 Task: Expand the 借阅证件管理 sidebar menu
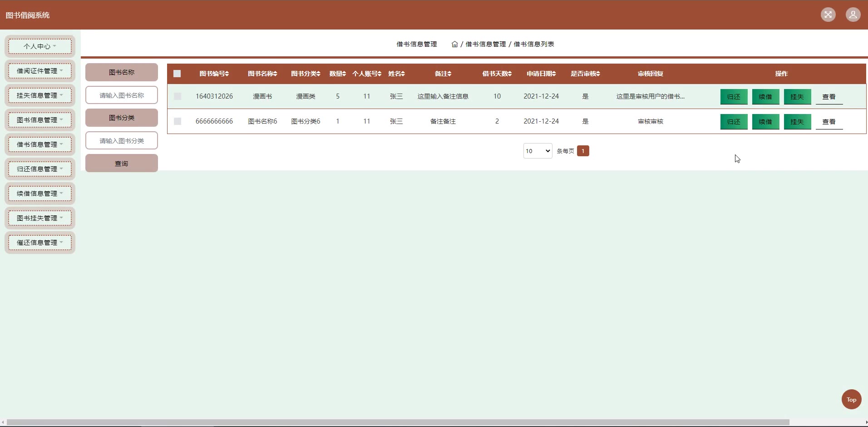tap(40, 71)
